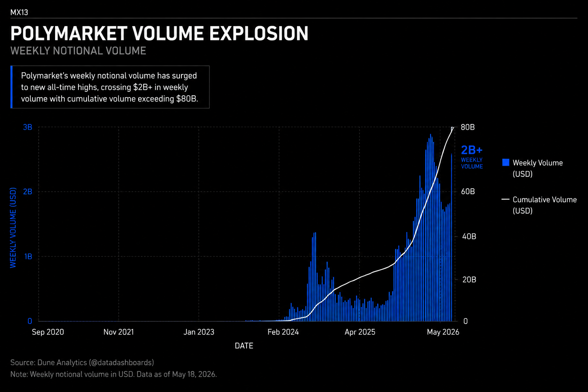Image resolution: width=588 pixels, height=392 pixels.
Task: Click the 'Nov 2021' date axis label
Action: pos(119,332)
